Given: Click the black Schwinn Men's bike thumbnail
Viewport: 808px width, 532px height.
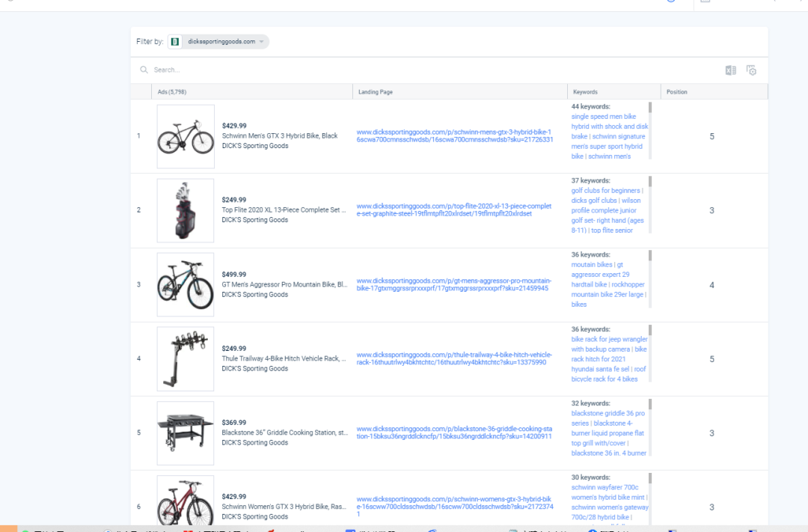Looking at the screenshot, I should click(186, 136).
